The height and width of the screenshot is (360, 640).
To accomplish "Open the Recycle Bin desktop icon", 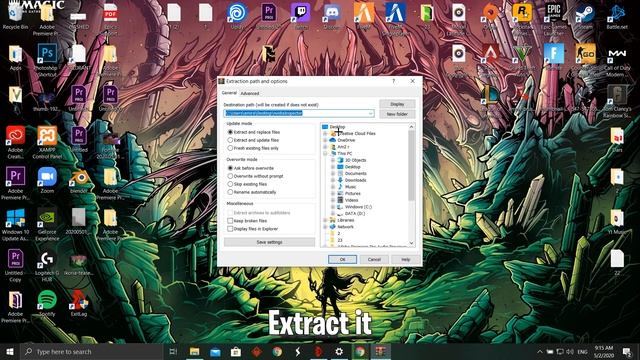I will [x=15, y=16].
